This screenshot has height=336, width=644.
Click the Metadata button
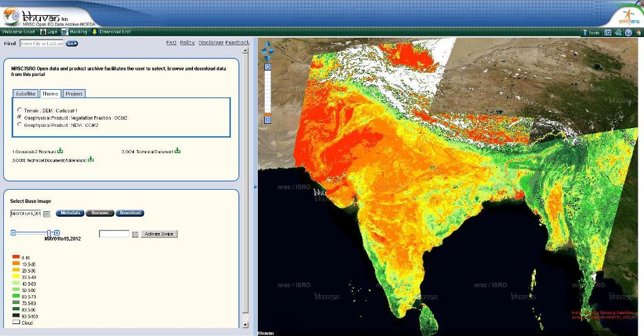point(70,213)
